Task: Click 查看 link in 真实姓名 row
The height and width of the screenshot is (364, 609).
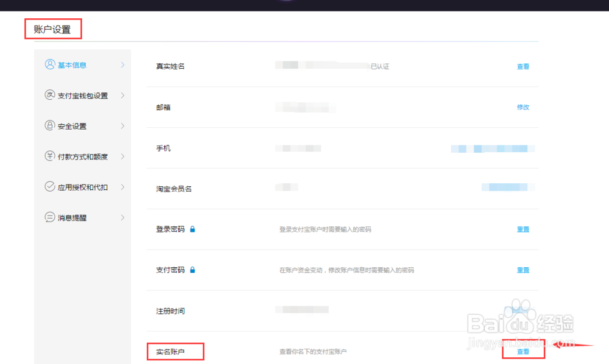Action: (523, 66)
